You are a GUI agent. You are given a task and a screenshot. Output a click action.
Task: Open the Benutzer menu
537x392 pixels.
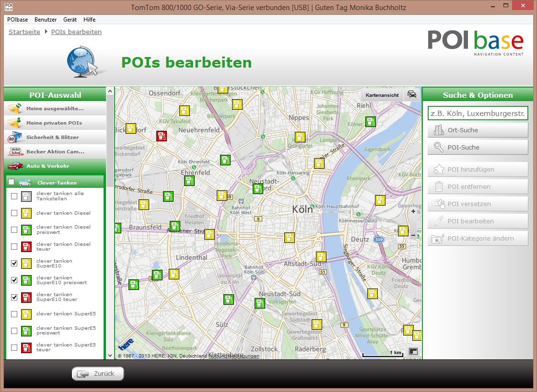coord(46,20)
